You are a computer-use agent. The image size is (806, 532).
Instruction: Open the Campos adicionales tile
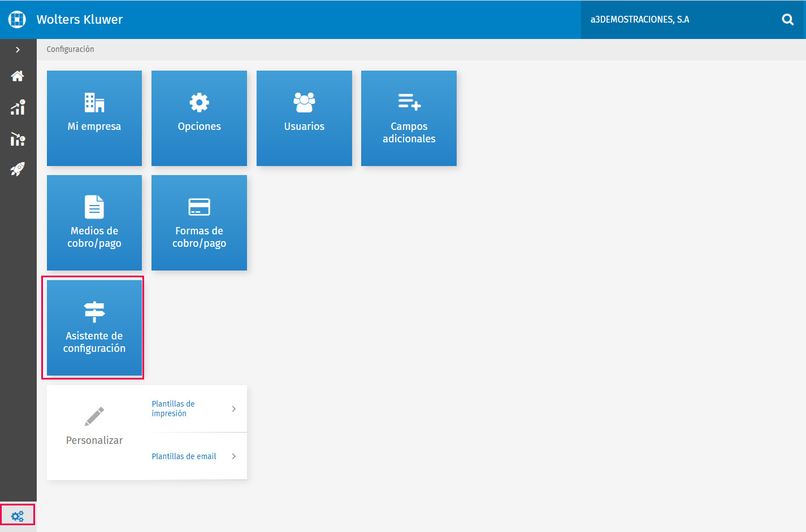(409, 118)
